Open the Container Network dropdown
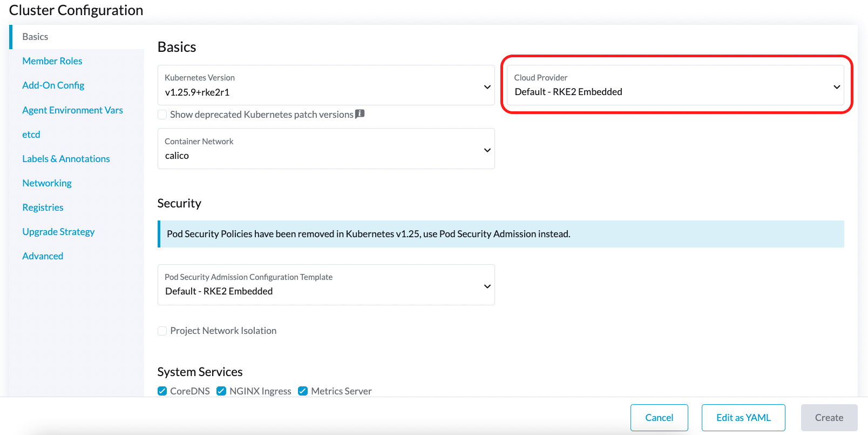868x435 pixels. tap(325, 149)
